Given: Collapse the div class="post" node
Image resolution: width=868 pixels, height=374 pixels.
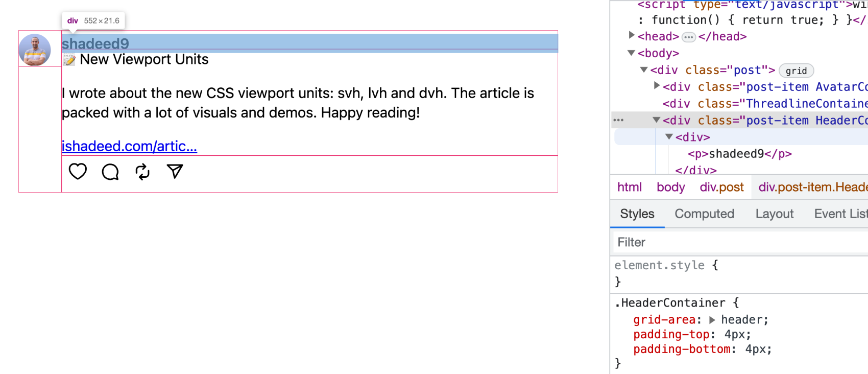Looking at the screenshot, I should tap(644, 70).
